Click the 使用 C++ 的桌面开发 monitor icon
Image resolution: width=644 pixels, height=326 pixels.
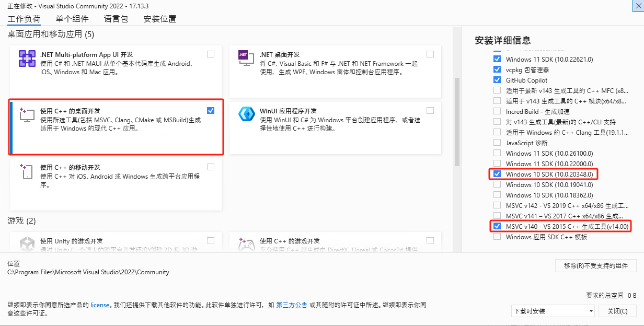27,115
